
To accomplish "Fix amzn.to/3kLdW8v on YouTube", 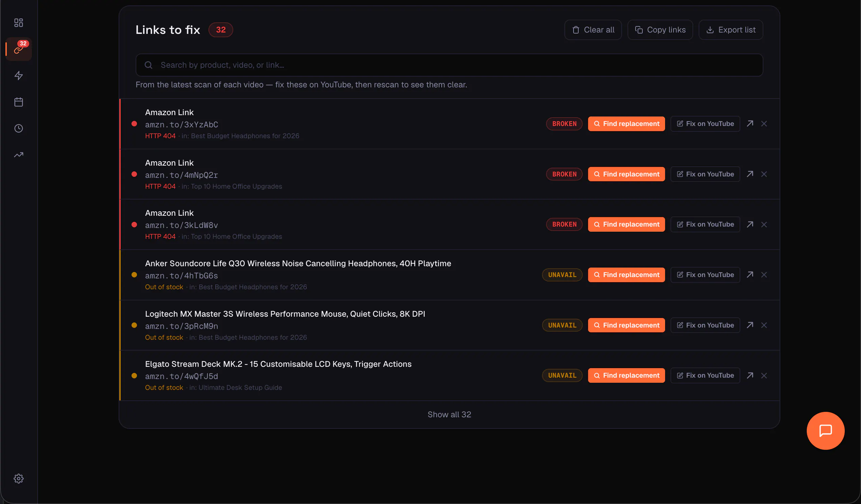I will click(x=705, y=224).
